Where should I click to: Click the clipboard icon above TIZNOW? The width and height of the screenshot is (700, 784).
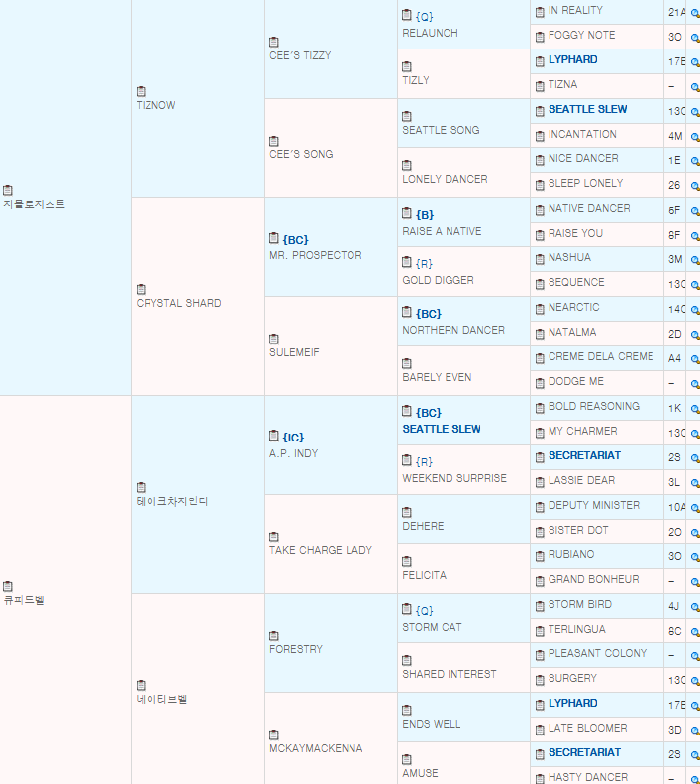[141, 91]
